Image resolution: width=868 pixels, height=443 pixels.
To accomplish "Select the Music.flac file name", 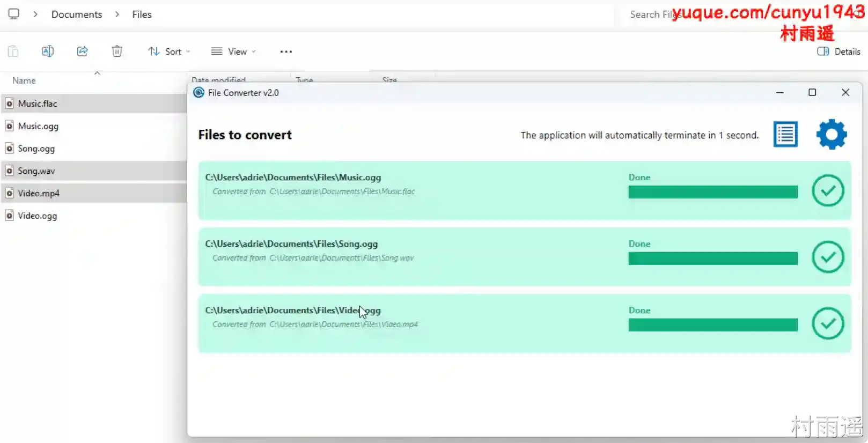I will coord(38,104).
